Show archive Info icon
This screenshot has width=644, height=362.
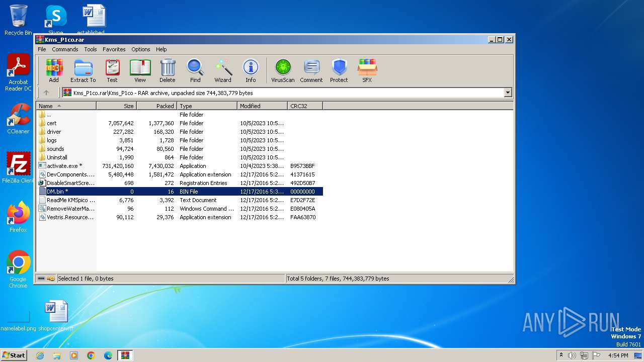click(251, 71)
